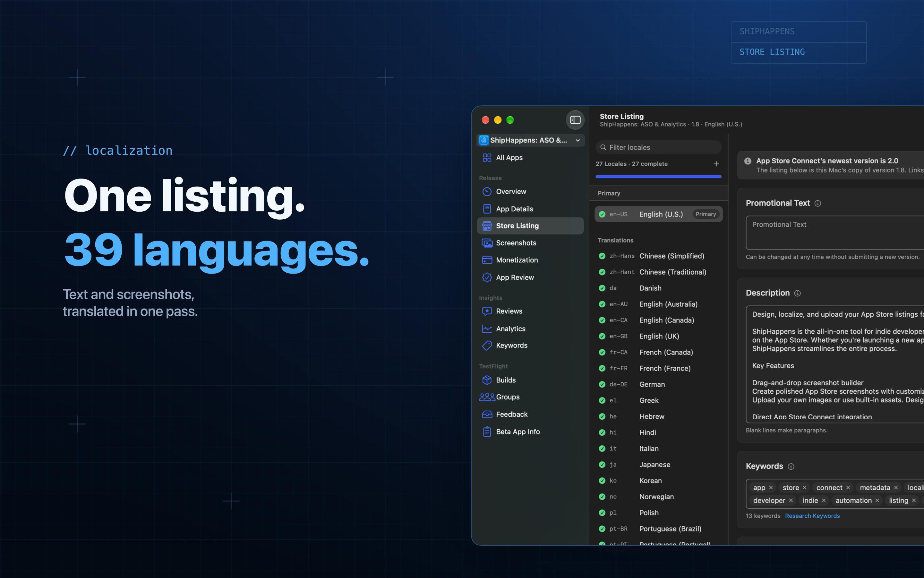Click inside the Description text area

click(835, 364)
